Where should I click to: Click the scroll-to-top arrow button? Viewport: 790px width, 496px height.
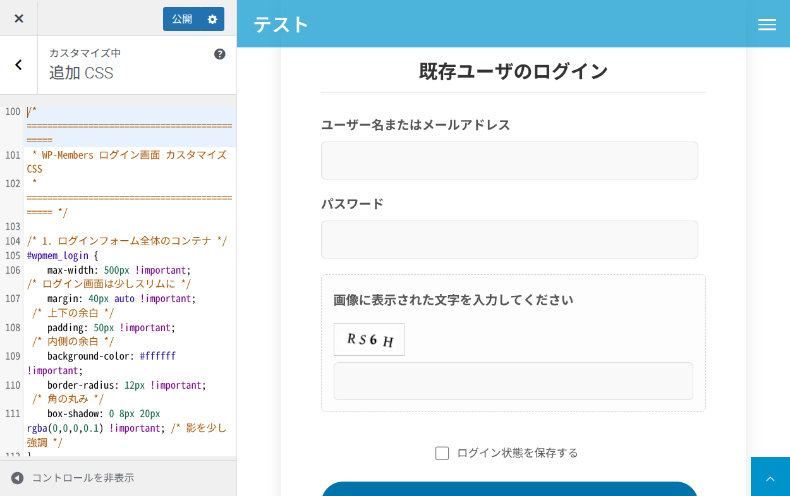point(770,477)
